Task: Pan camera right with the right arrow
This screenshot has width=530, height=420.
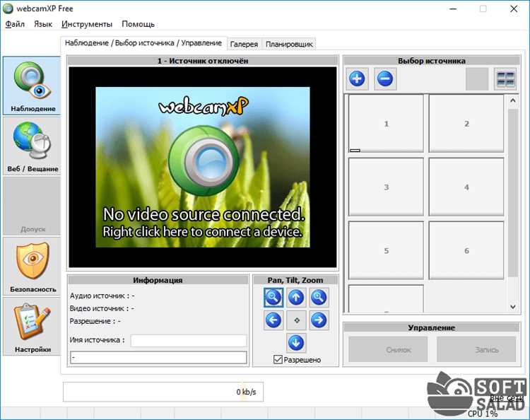Action: (319, 320)
